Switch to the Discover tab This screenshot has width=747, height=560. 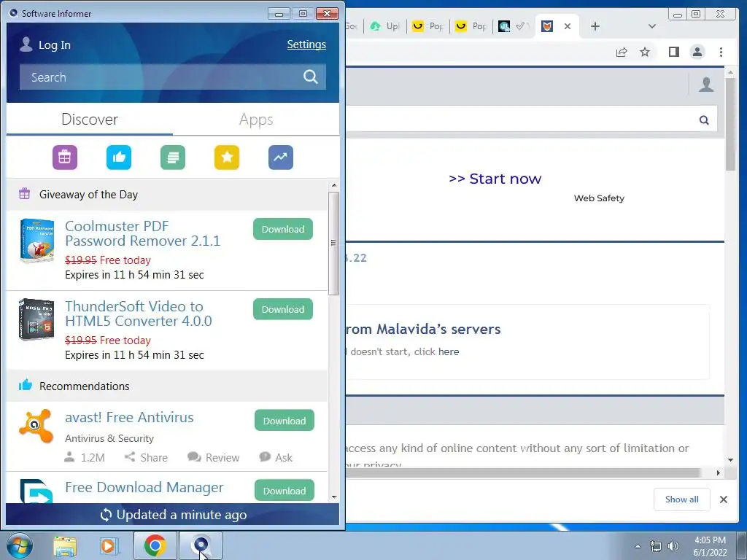click(90, 119)
